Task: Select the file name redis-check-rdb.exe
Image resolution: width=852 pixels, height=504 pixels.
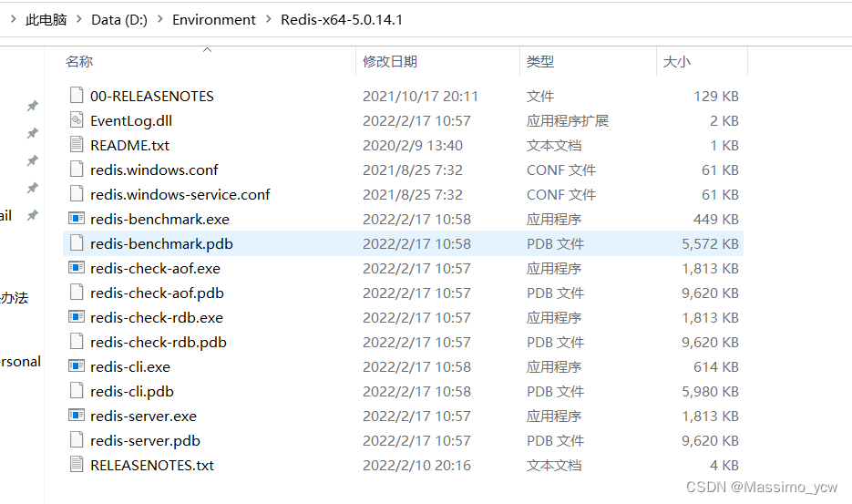Action: coord(157,317)
